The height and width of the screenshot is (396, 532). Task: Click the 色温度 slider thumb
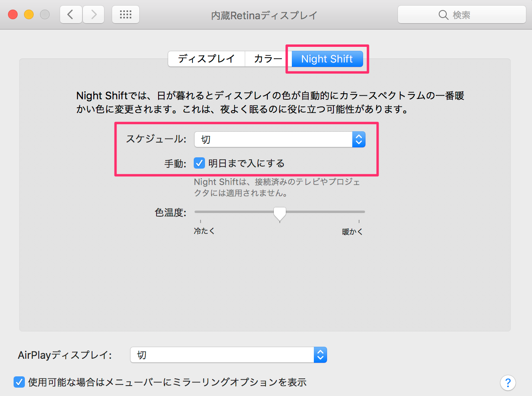pos(280,214)
